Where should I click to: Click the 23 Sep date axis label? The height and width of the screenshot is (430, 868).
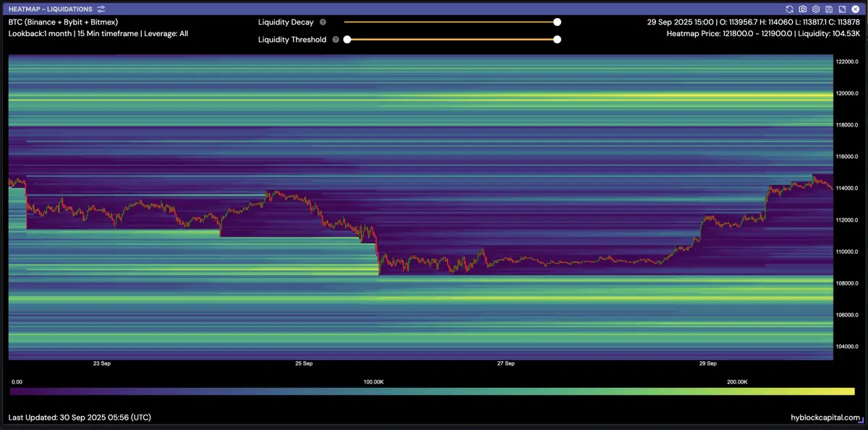pos(102,364)
